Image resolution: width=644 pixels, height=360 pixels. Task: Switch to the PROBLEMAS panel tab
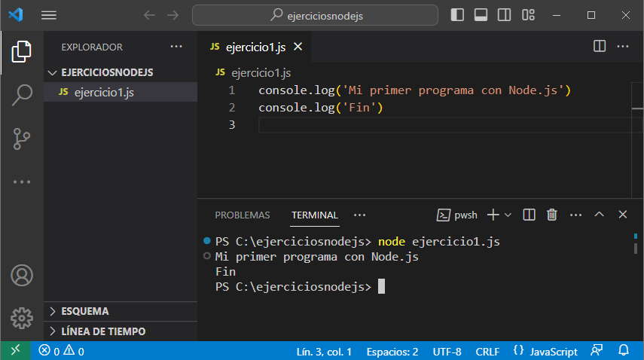click(x=243, y=215)
